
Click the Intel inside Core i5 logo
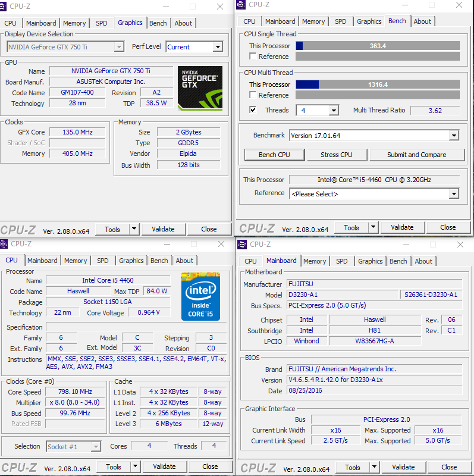200,296
